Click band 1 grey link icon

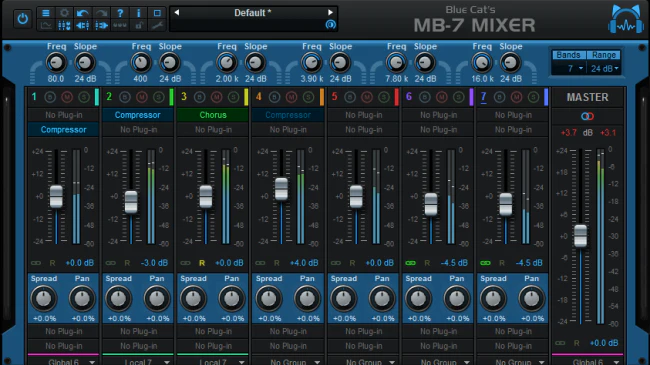coord(36,263)
